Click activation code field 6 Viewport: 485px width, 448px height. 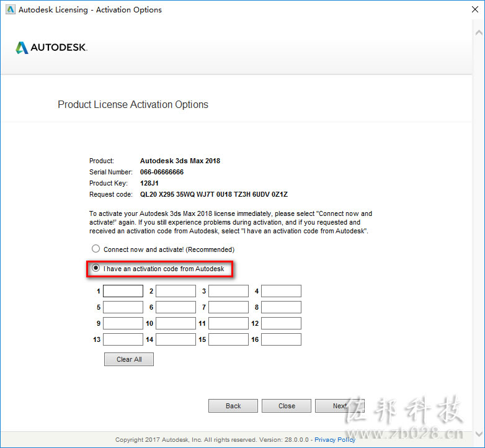(176, 307)
